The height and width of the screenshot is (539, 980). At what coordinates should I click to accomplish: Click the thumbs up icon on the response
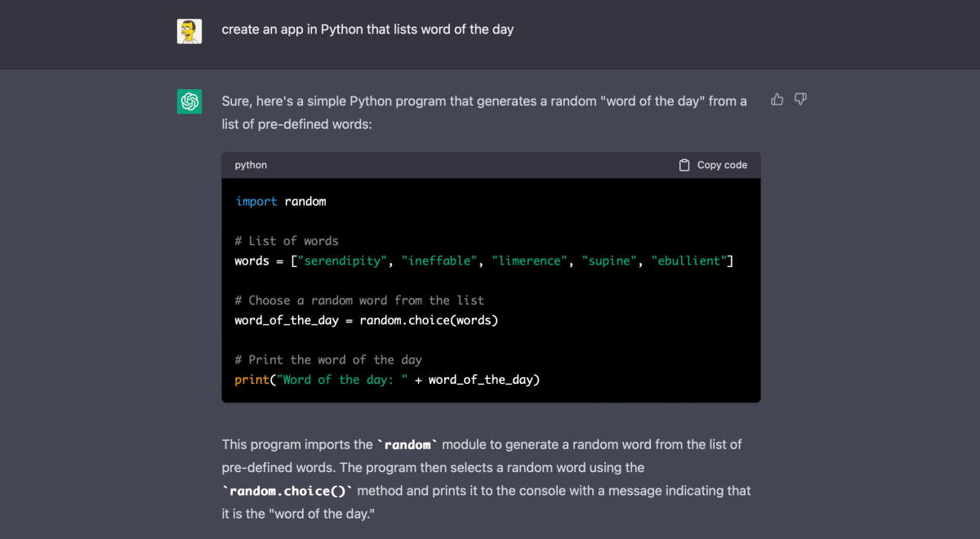click(x=777, y=100)
